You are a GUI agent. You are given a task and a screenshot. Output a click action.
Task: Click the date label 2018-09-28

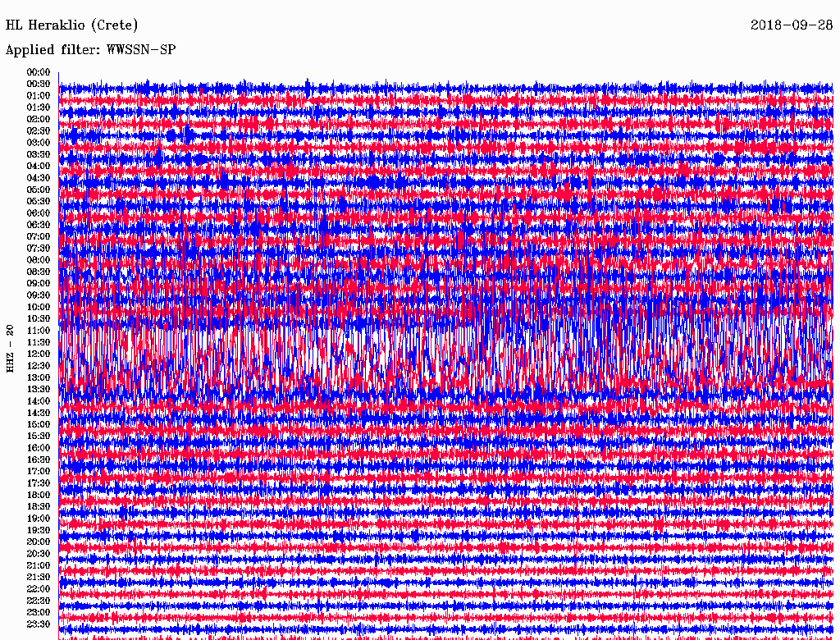792,25
